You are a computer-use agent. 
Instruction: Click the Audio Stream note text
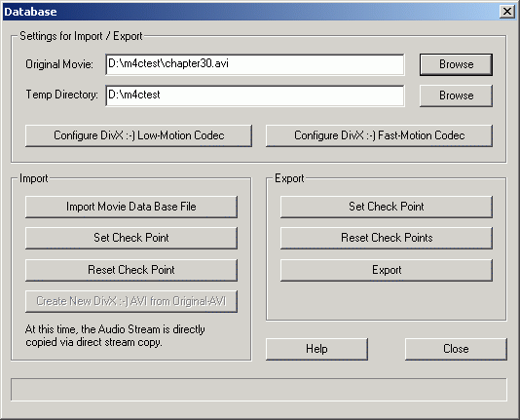click(x=115, y=336)
